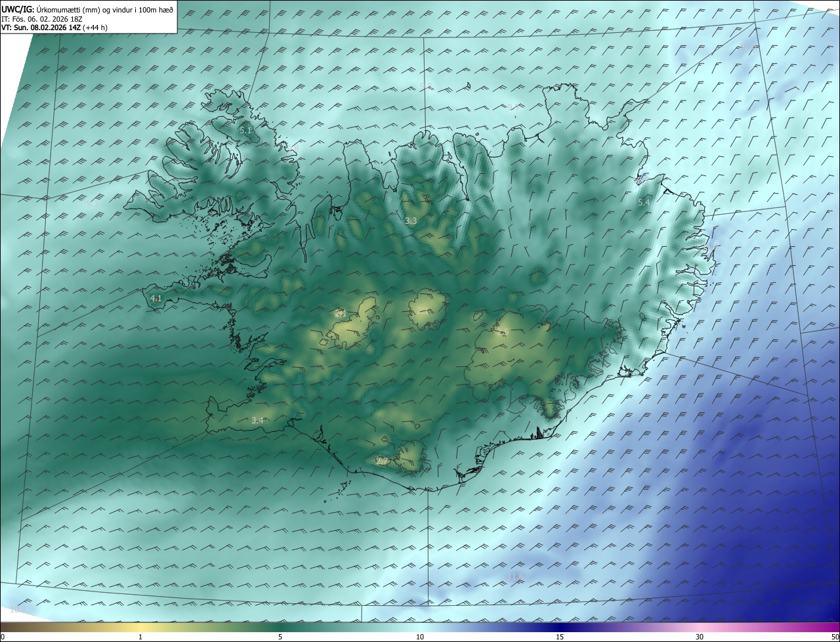Click the '50' tick on the color scale

click(835, 637)
